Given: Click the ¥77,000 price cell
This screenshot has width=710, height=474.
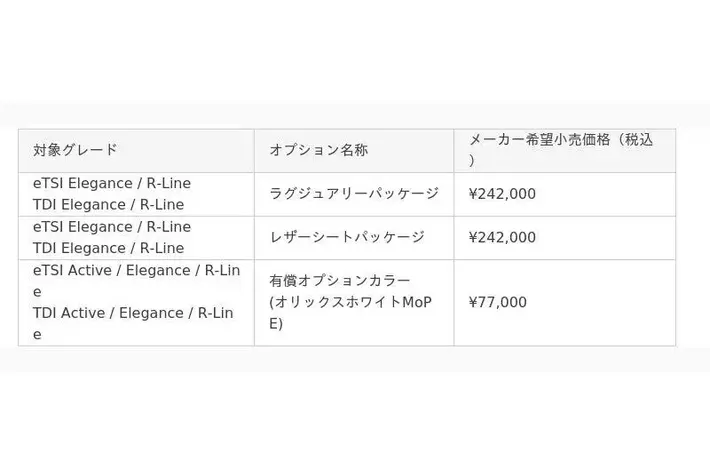Looking at the screenshot, I should 497,302.
